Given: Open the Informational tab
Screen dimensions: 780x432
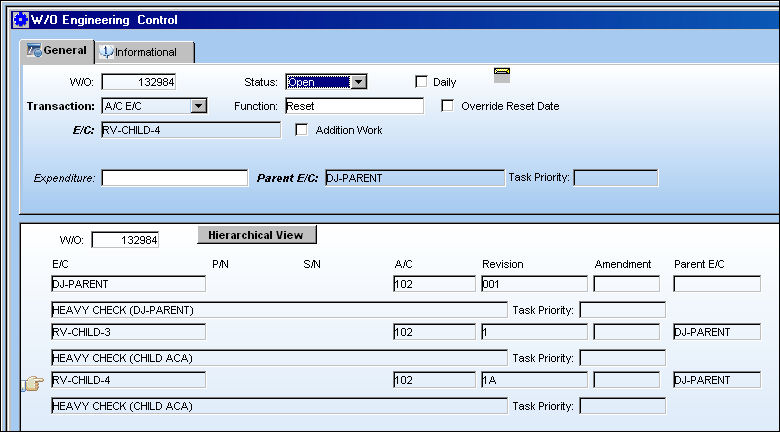Looking at the screenshot, I should coord(145,52).
